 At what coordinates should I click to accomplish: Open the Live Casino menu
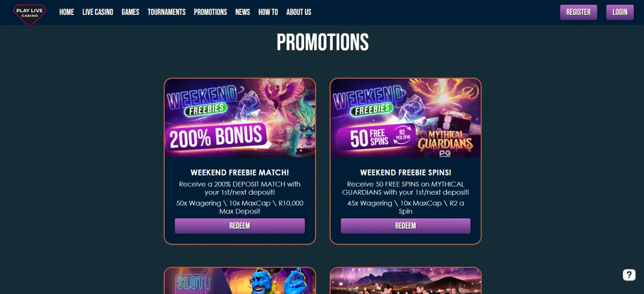[x=98, y=12]
